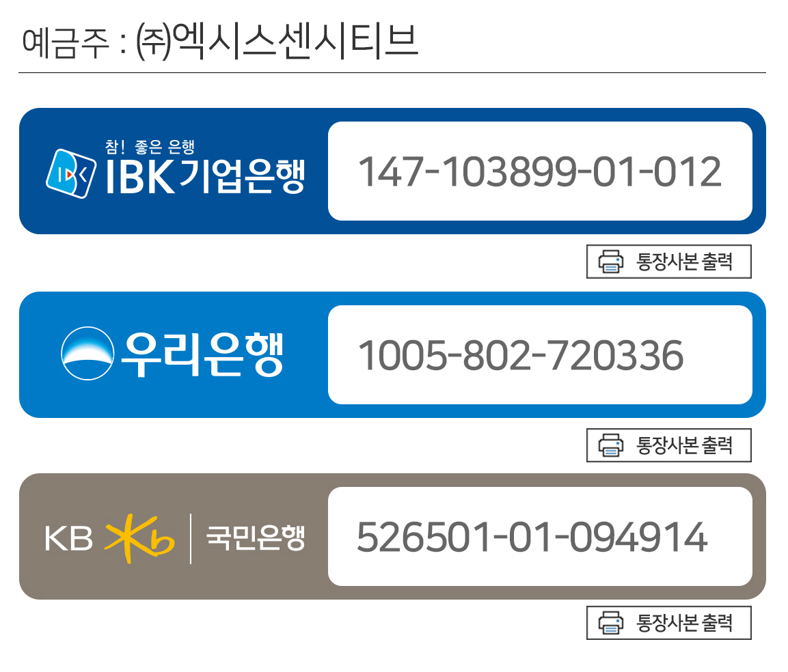Print the KB 국민은행 통장사본
The height and width of the screenshot is (672, 788).
click(669, 623)
